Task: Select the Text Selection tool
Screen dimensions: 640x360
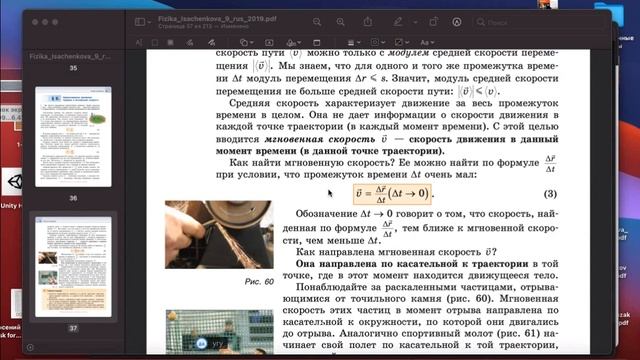Action: [x=139, y=42]
